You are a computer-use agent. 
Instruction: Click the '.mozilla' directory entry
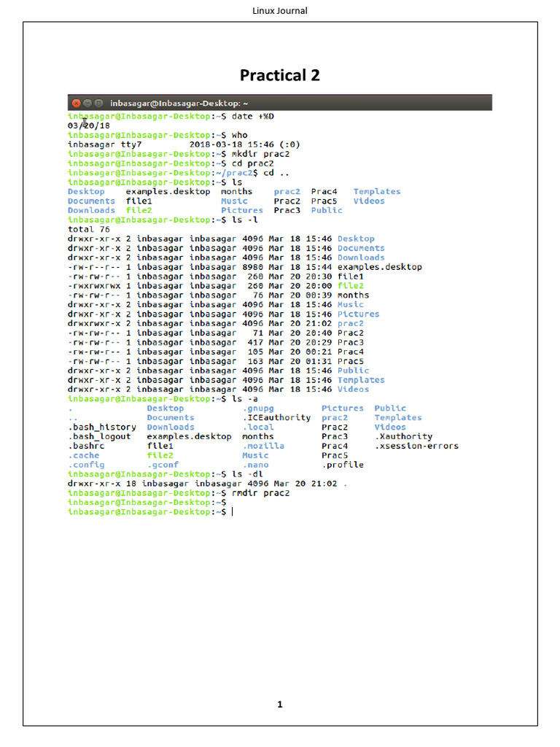(263, 446)
